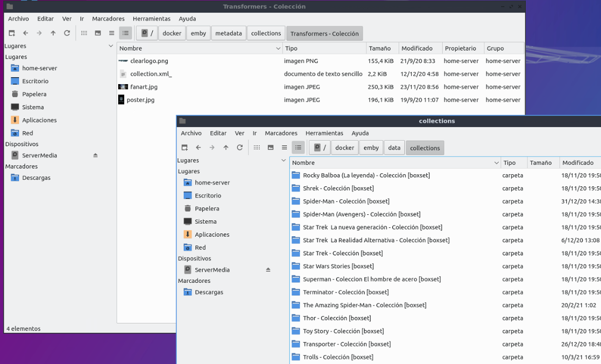Select the fanart.jpg file
The image size is (601, 364).
tap(144, 87)
